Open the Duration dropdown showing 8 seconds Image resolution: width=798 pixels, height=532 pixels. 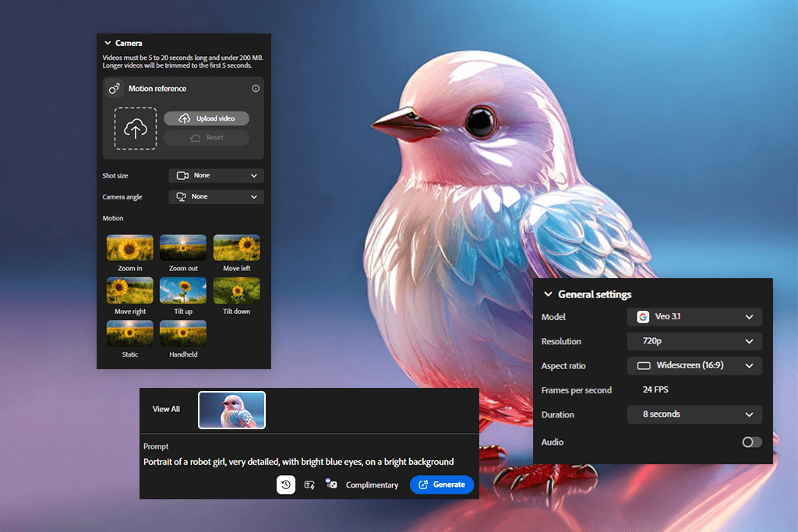click(x=694, y=414)
